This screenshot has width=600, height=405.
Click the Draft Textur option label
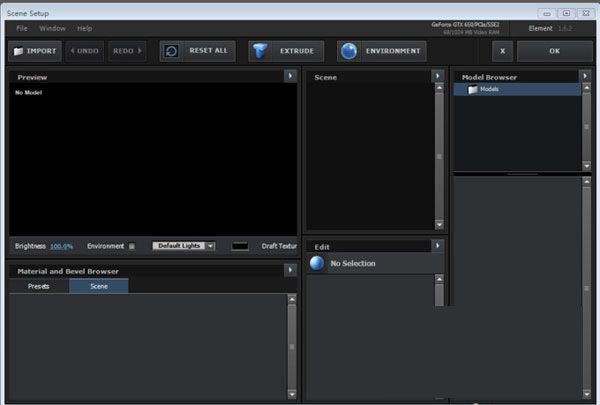[x=279, y=246]
